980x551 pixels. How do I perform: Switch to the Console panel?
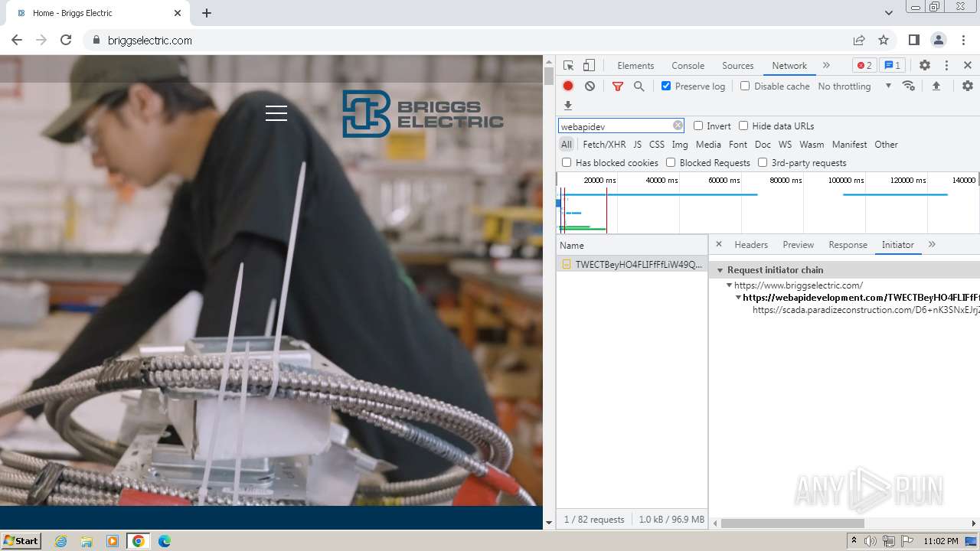(688, 66)
